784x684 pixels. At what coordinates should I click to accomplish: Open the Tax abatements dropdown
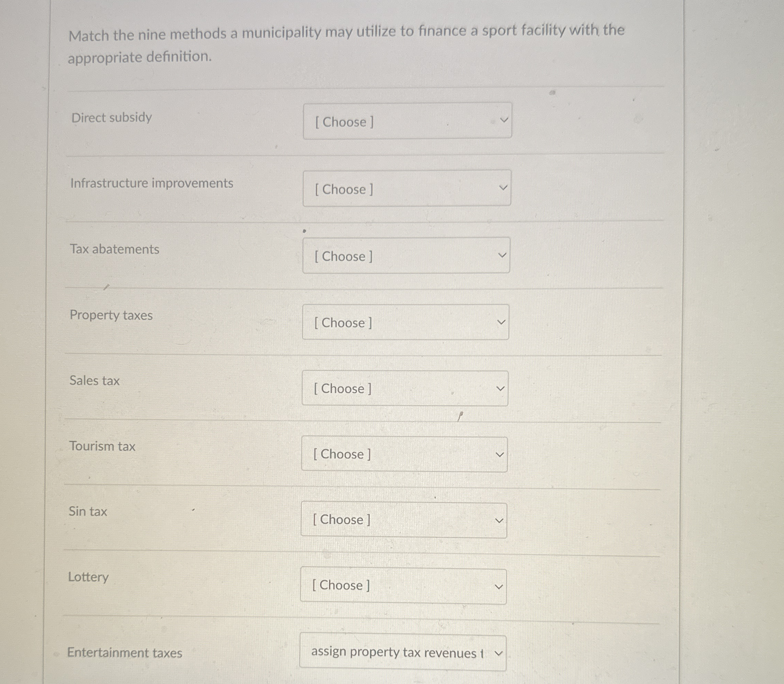tap(406, 256)
